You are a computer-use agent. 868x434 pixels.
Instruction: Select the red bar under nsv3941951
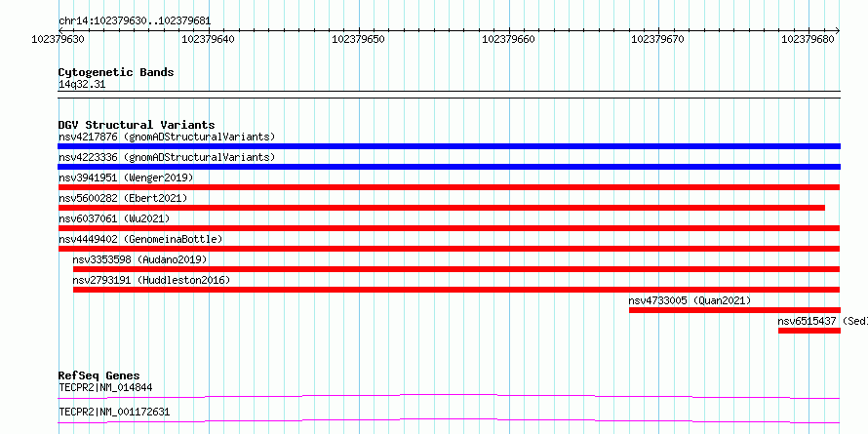[x=449, y=187]
